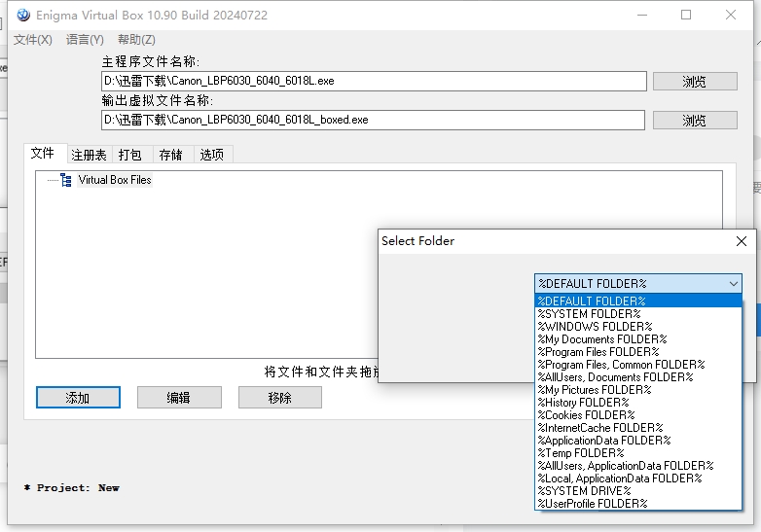
Task: Open the 文件(X) menu
Action: pos(33,40)
